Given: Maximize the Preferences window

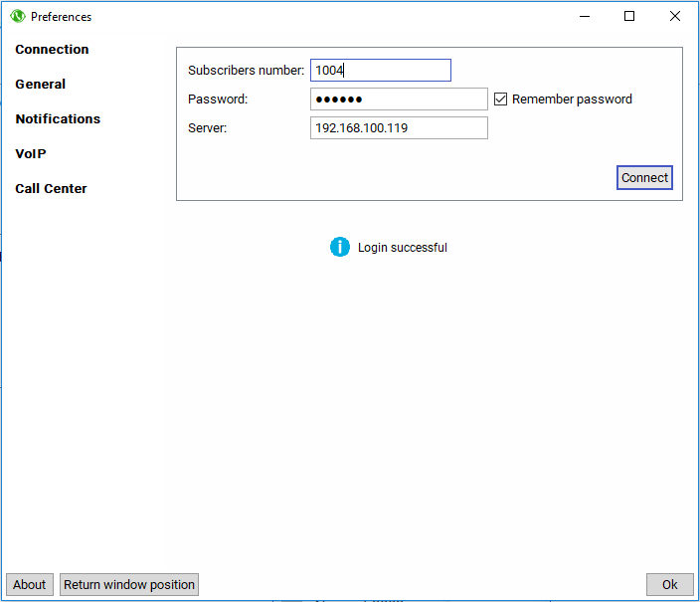Looking at the screenshot, I should [x=629, y=16].
